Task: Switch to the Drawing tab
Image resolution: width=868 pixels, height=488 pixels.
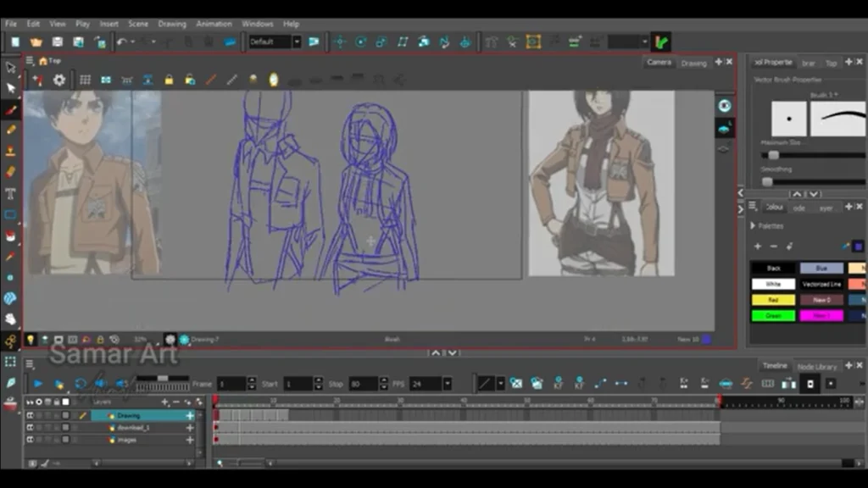Action: 693,62
